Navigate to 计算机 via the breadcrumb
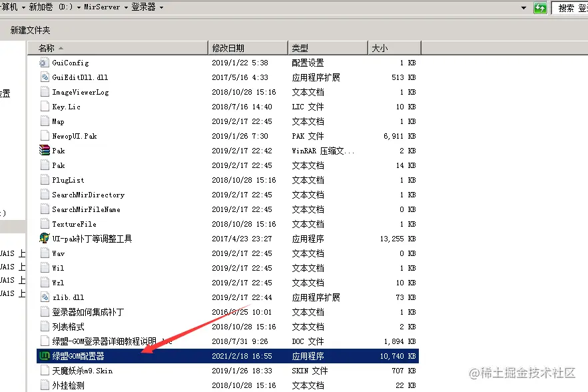The width and height of the screenshot is (588, 392). [9, 7]
